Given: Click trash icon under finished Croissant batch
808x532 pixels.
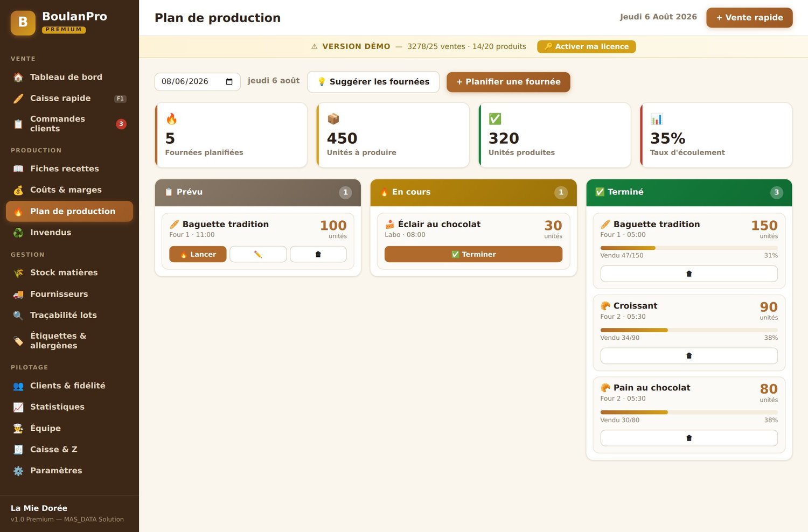Looking at the screenshot, I should [689, 356].
